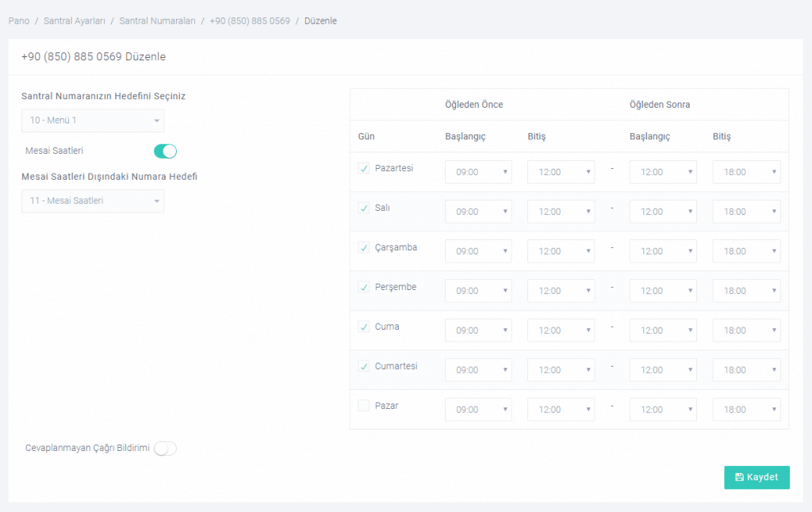812x512 pixels.
Task: Open Salı afternoon end time dropdown
Action: coord(746,212)
